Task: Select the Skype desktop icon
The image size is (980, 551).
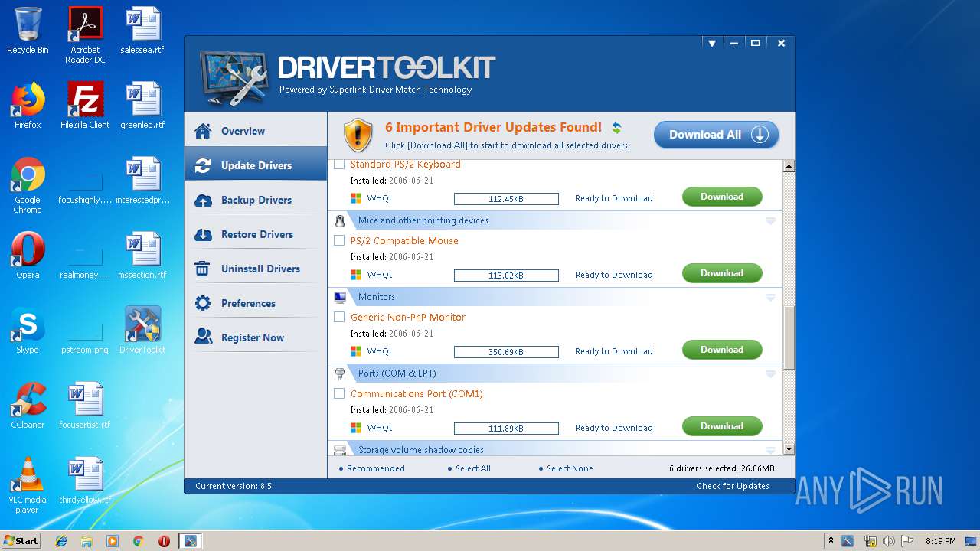Action: (x=28, y=330)
